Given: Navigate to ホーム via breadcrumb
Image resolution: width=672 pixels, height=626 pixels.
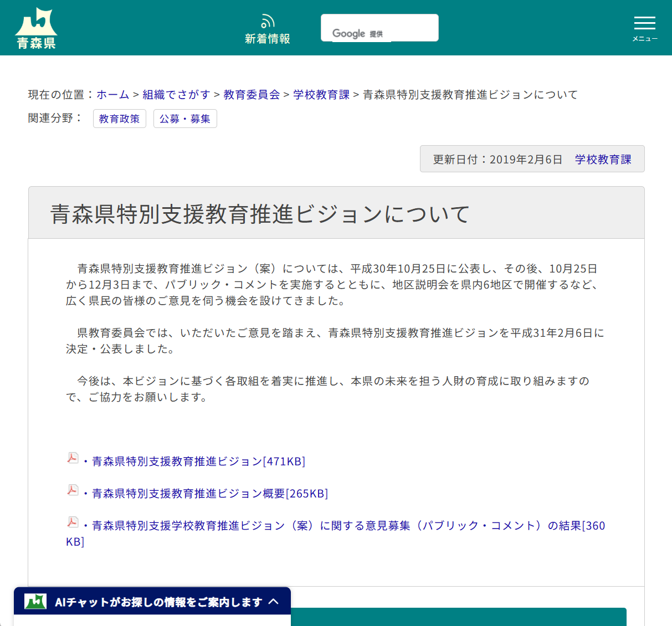Looking at the screenshot, I should pyautogui.click(x=112, y=95).
